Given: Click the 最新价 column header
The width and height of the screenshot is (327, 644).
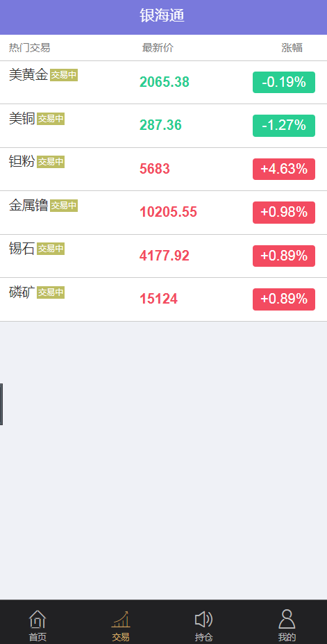Looking at the screenshot, I should 158,48.
